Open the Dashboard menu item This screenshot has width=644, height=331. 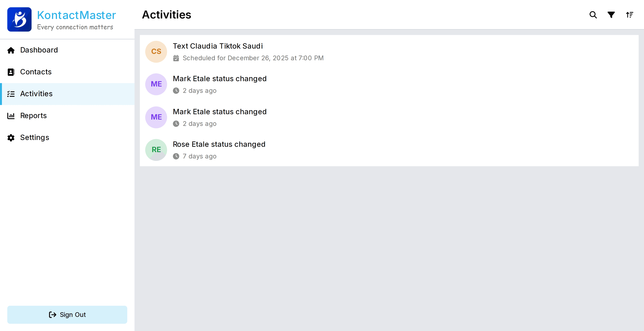coord(39,50)
